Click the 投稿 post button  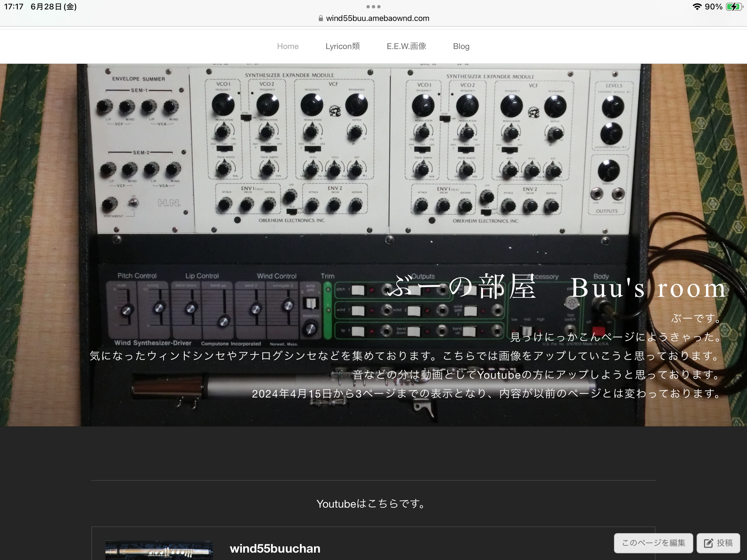718,543
